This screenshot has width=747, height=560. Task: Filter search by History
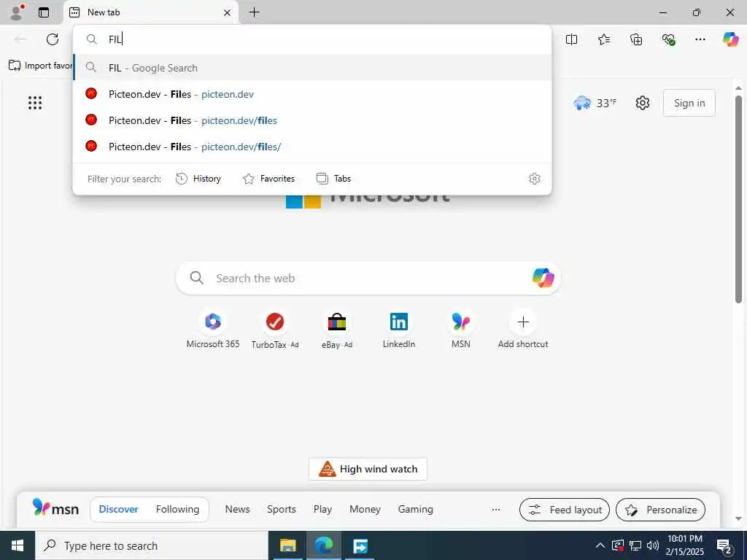pos(198,179)
